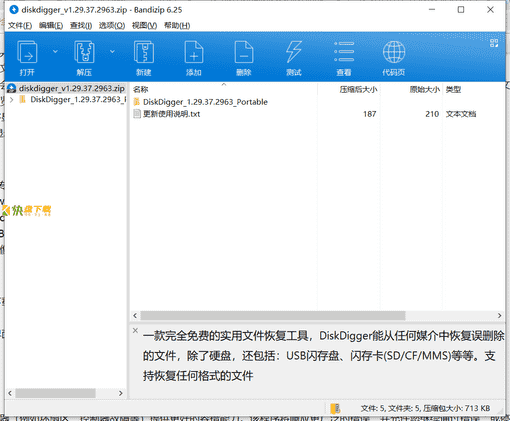Click original size value 210
The height and width of the screenshot is (421, 510).
coord(432,114)
